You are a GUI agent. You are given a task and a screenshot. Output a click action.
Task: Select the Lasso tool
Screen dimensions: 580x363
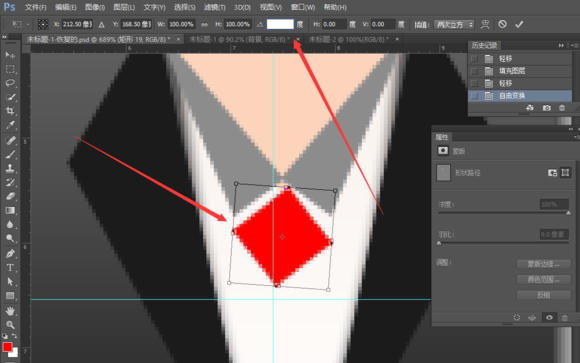click(10, 83)
